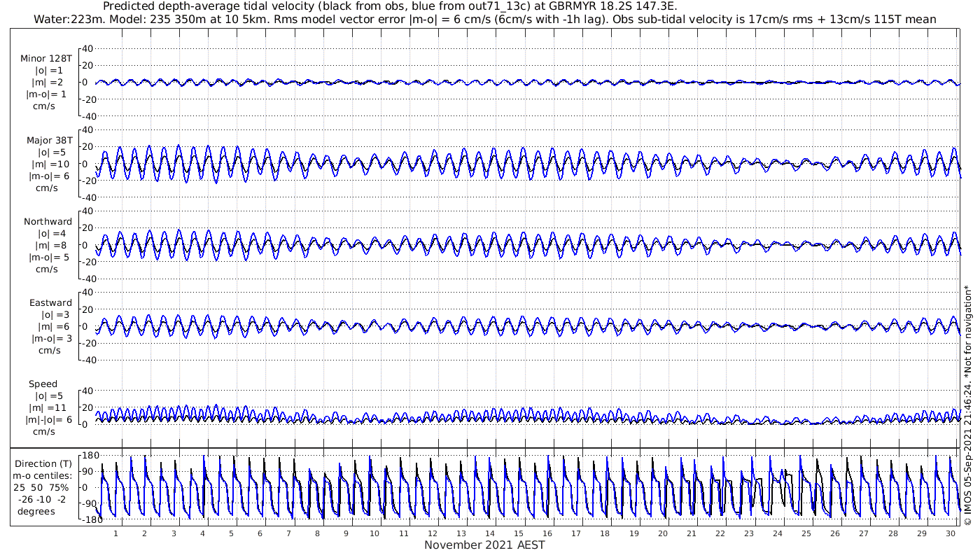Click day 30 tick label on time axis
Image resolution: width=980 pixels, height=560 pixels.
pos(950,533)
